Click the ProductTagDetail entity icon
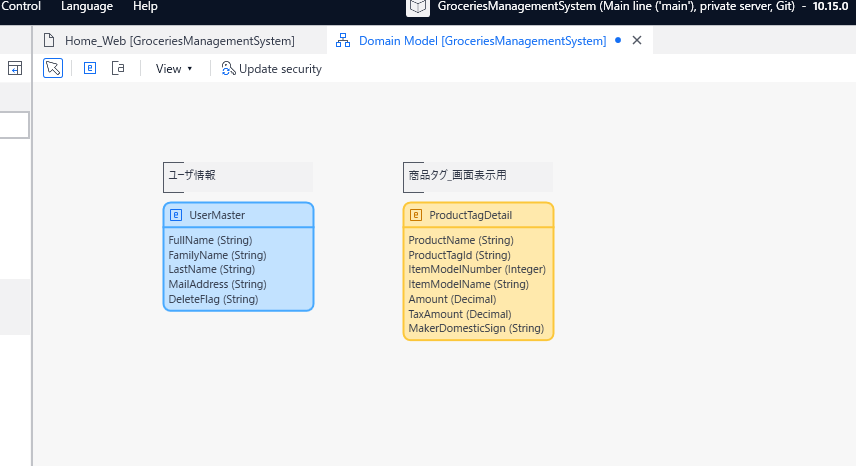856x466 pixels. (416, 215)
